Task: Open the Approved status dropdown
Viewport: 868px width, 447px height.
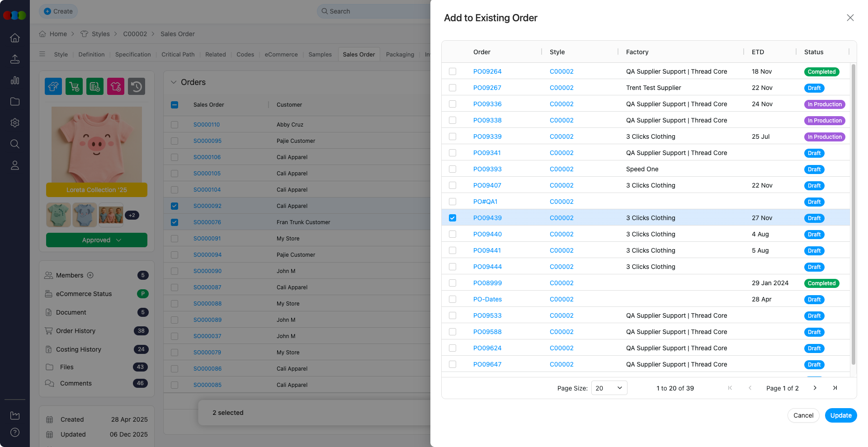Action: (96, 240)
